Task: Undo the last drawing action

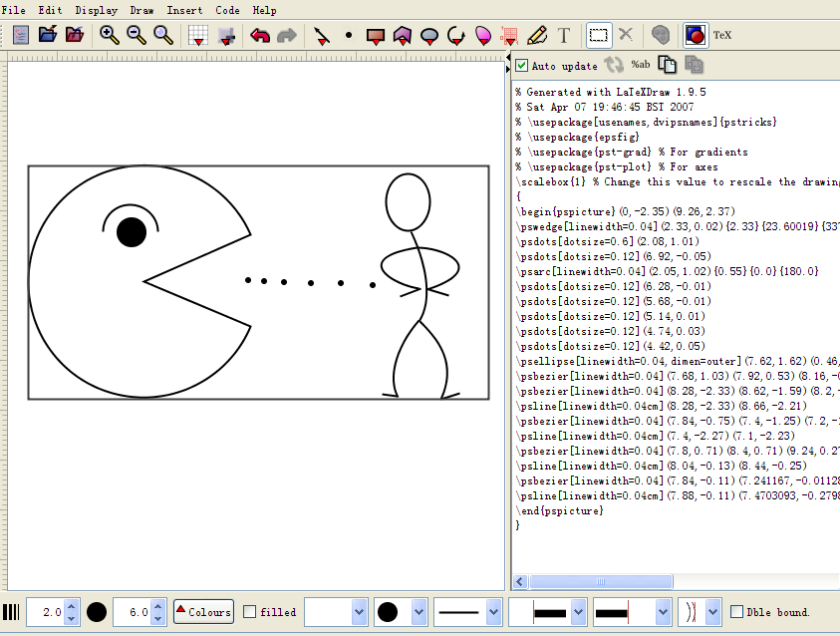Action: 259,35
